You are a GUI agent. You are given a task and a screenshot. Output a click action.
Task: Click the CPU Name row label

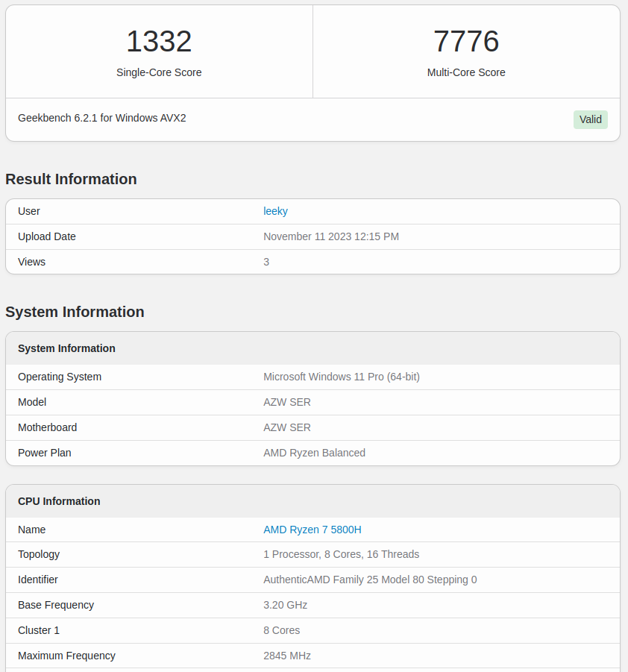(32, 530)
